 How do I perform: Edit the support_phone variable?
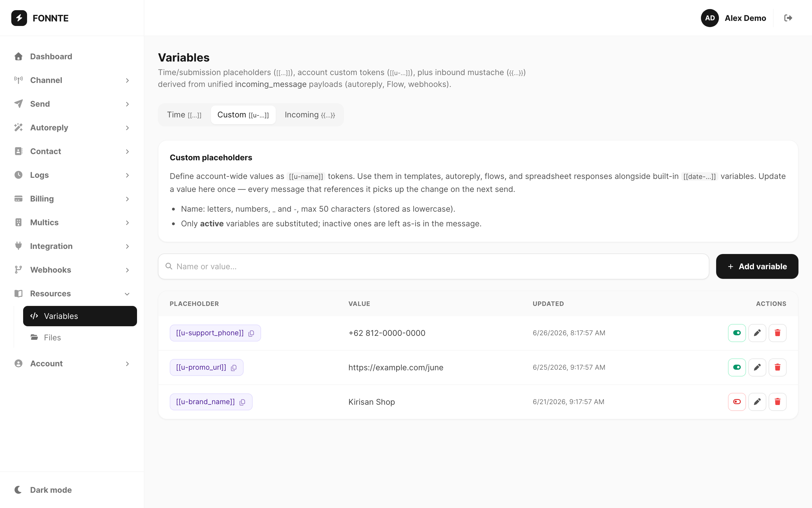point(757,333)
